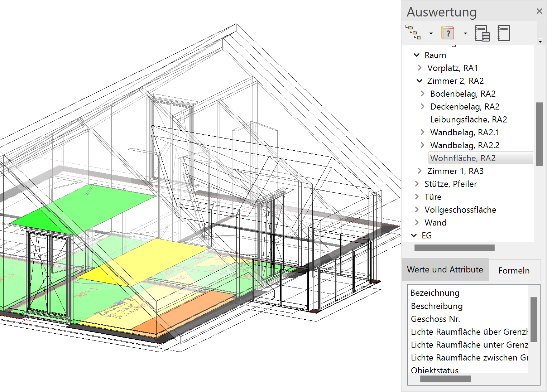Expand the Vollgeschossfläche node
Screen dimensions: 547x392
coord(417,209)
